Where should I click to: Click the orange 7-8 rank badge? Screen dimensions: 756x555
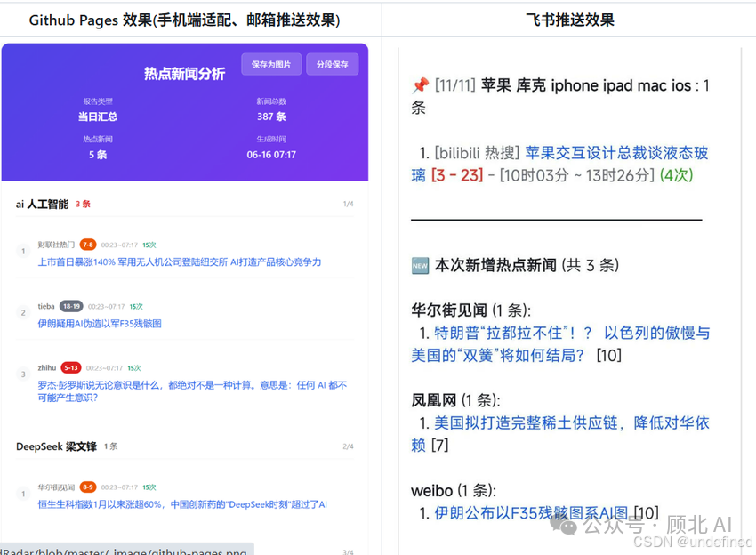coord(88,245)
